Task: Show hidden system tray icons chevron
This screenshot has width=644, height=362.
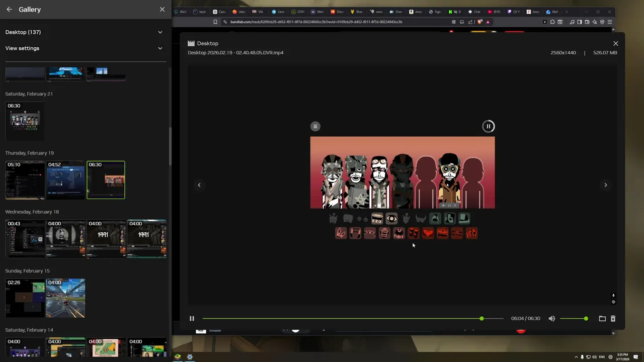Action: 576,357
